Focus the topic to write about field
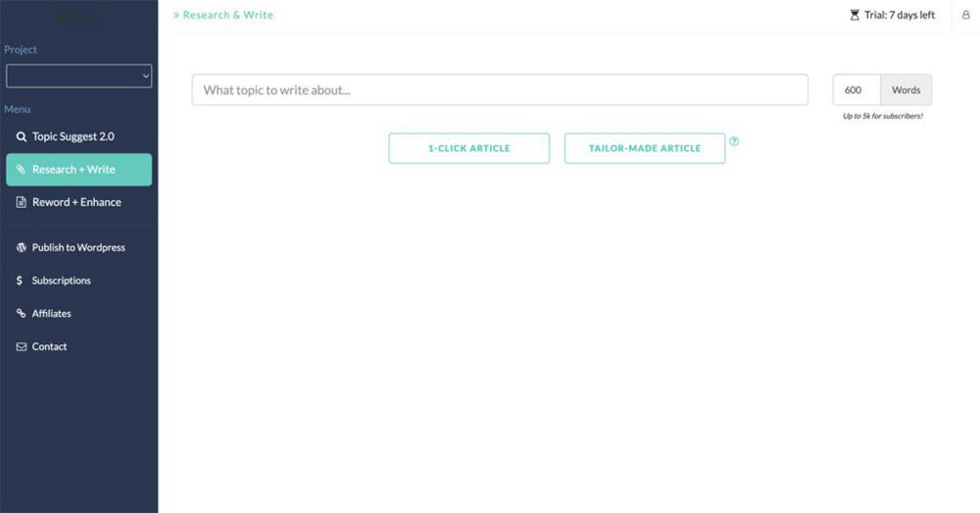This screenshot has width=980, height=513. click(500, 90)
